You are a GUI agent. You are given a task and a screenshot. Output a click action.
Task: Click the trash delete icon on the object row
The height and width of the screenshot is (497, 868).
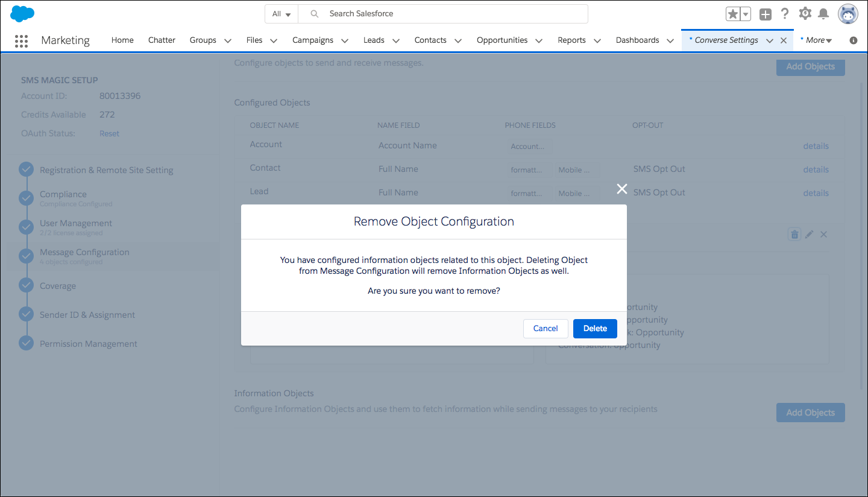(x=794, y=234)
